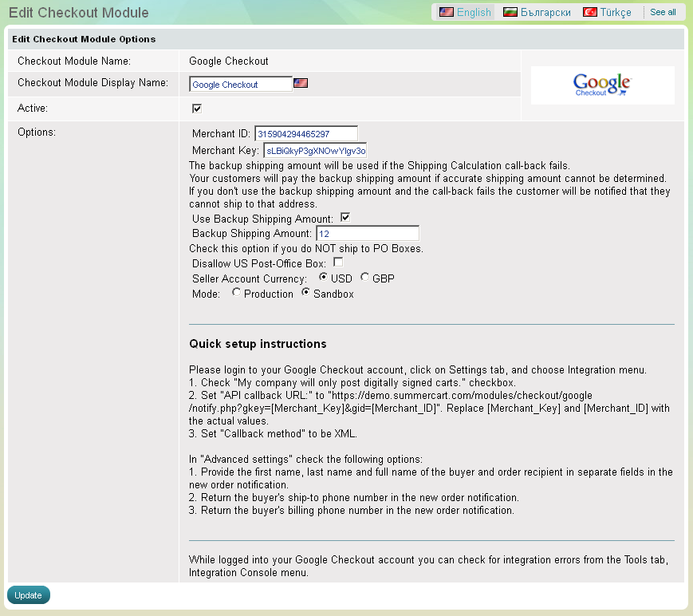This screenshot has height=616, width=693.
Task: Click the Turkish flag icon
Action: coord(590,12)
